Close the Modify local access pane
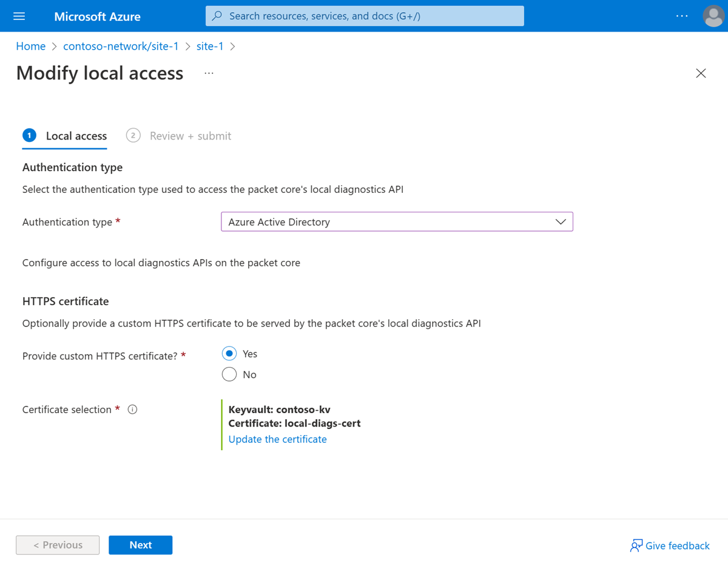728x563 pixels. click(x=701, y=73)
